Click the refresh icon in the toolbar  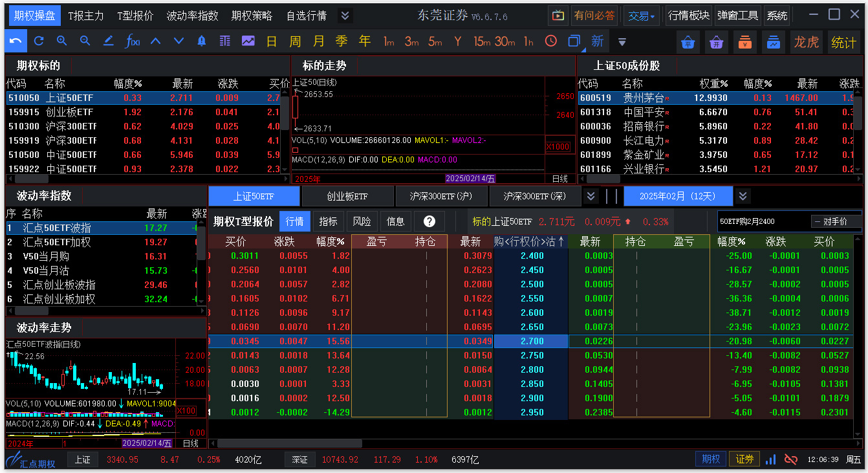tap(39, 41)
